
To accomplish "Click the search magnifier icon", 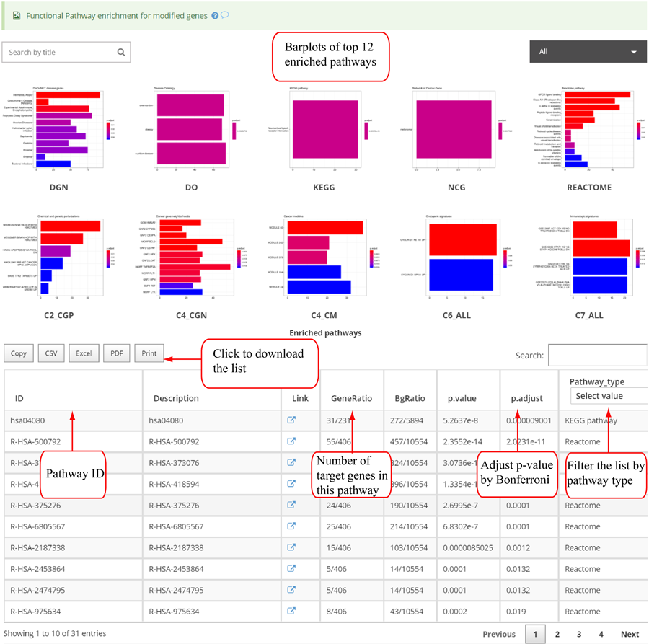I will coord(121,52).
